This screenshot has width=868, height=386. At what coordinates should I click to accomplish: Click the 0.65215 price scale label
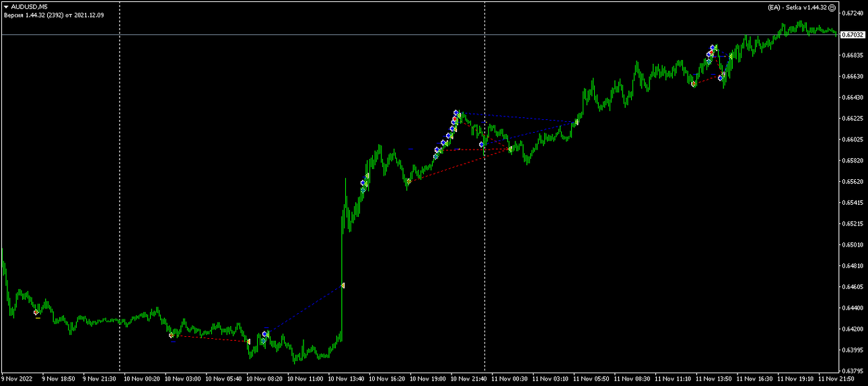(853, 224)
